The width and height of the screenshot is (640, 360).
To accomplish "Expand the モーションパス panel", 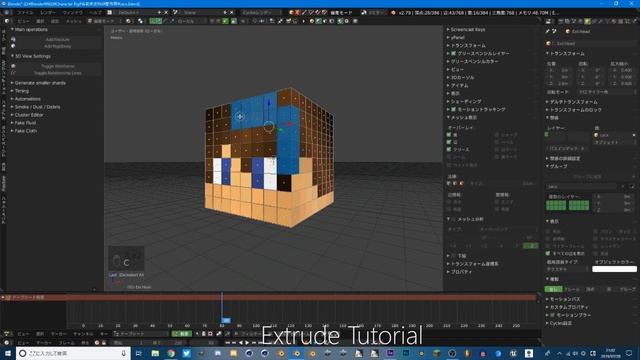I will (x=564, y=299).
